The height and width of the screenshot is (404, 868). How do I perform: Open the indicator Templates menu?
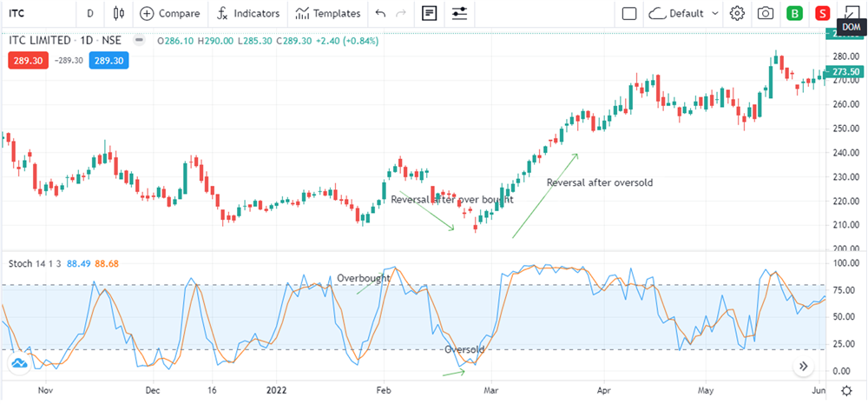[328, 13]
